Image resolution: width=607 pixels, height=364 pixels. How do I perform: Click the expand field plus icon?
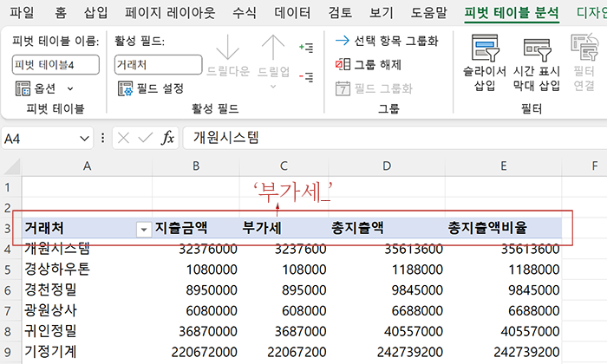[306, 48]
